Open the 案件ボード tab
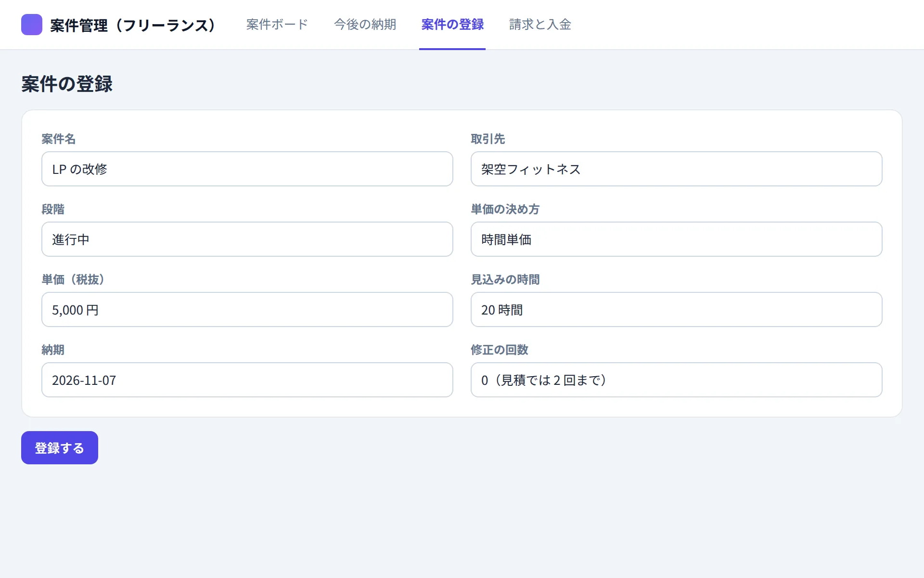This screenshot has height=578, width=924. [277, 25]
